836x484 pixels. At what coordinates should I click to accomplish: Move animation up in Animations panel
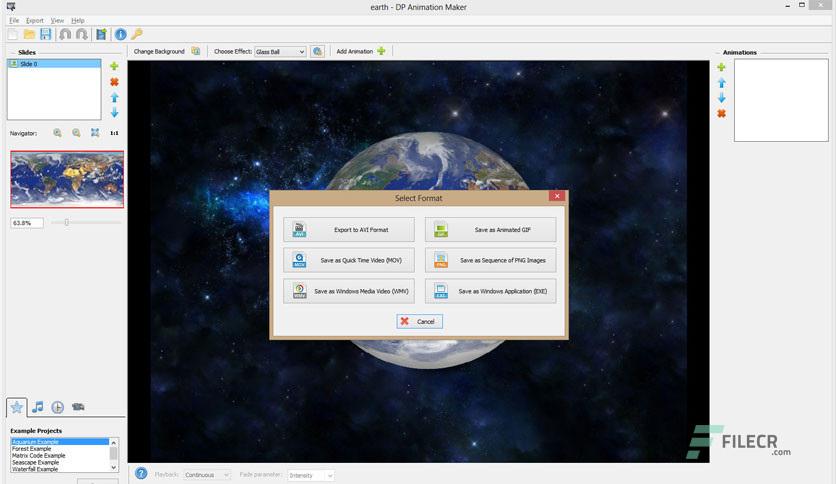point(721,83)
